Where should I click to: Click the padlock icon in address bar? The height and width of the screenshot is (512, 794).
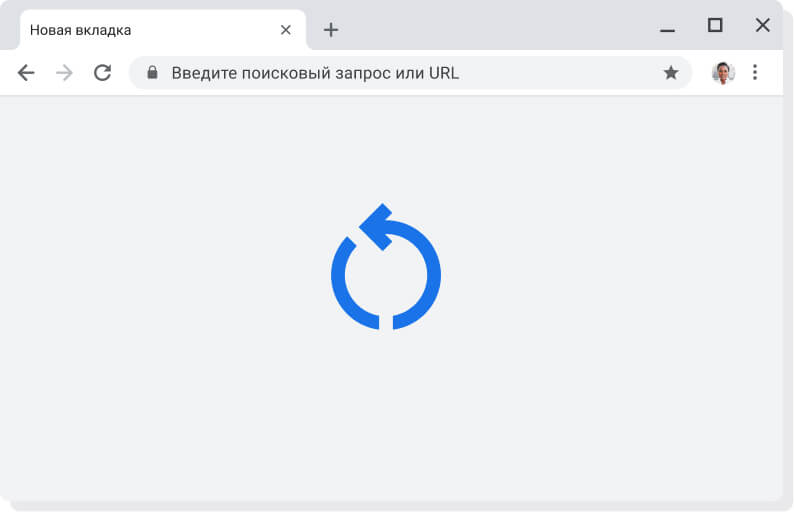click(x=152, y=73)
